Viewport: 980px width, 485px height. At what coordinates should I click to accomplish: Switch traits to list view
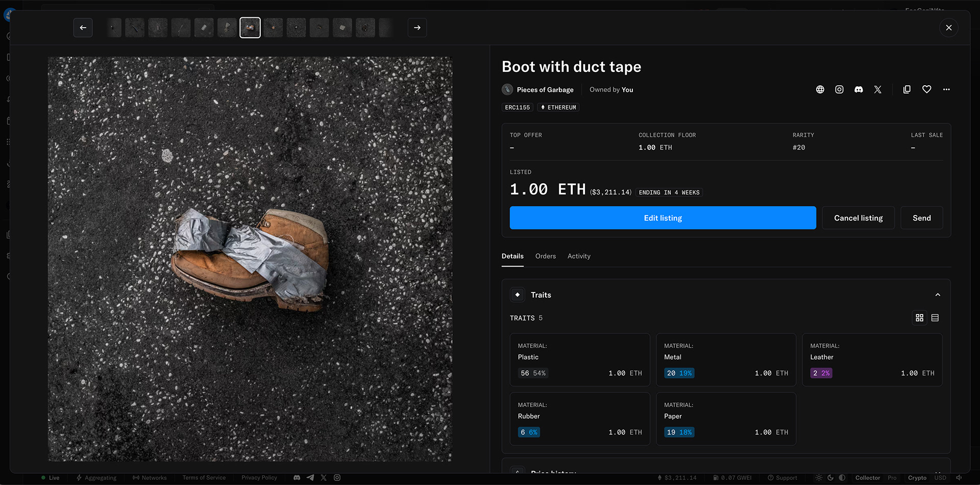click(935, 318)
